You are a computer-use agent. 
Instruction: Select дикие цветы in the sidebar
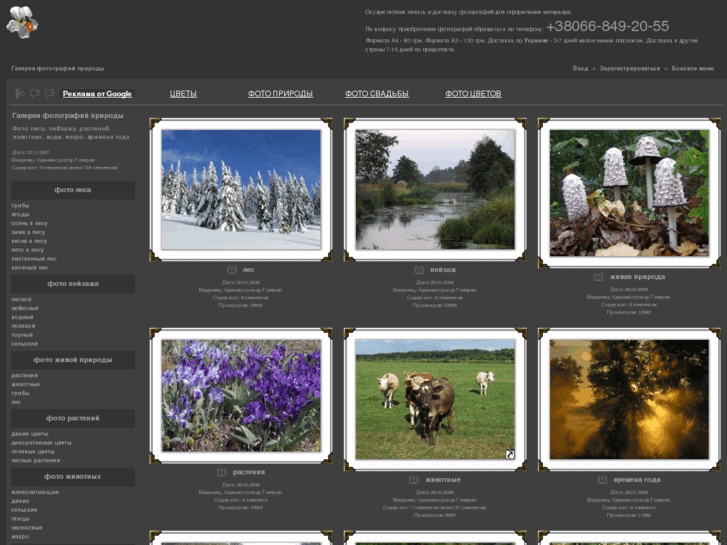tap(30, 434)
